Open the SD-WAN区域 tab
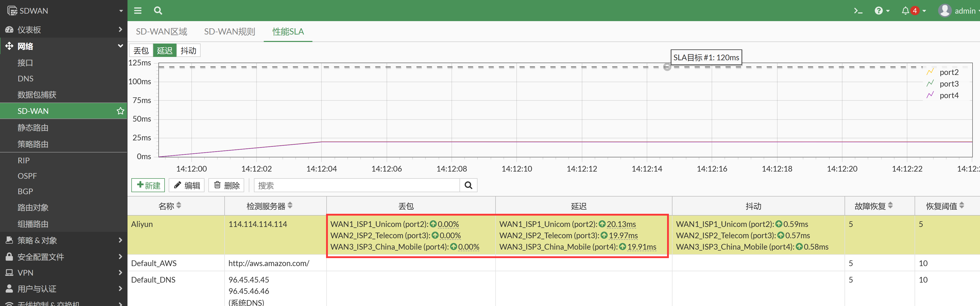This screenshot has width=980, height=306. pos(161,32)
